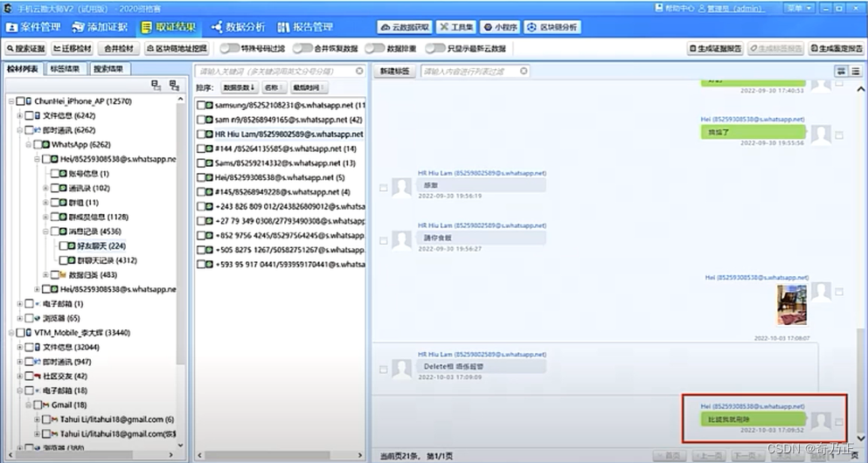Open 小程序 tool
Screen dimensions: 868x463
coord(500,27)
